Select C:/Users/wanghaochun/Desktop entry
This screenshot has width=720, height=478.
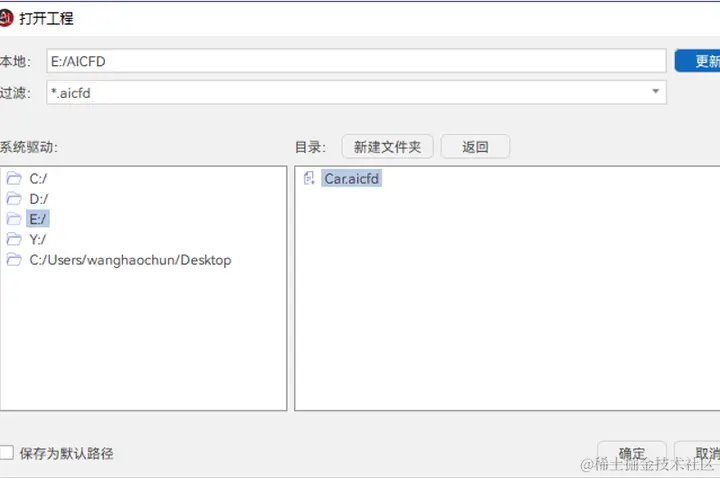coord(130,260)
